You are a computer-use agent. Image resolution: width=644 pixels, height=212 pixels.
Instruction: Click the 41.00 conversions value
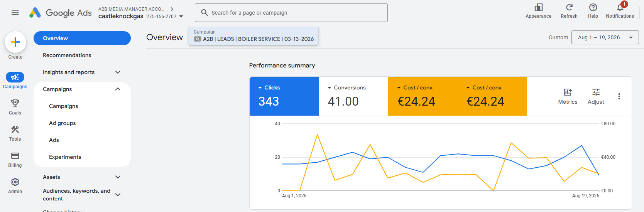[343, 101]
